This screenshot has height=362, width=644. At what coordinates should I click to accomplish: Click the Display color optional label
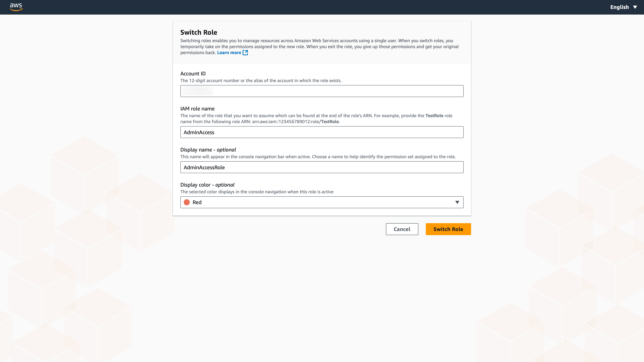(x=207, y=185)
